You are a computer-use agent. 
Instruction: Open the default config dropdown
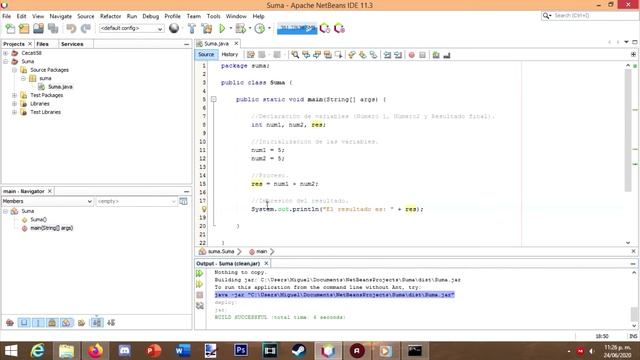tap(131, 29)
